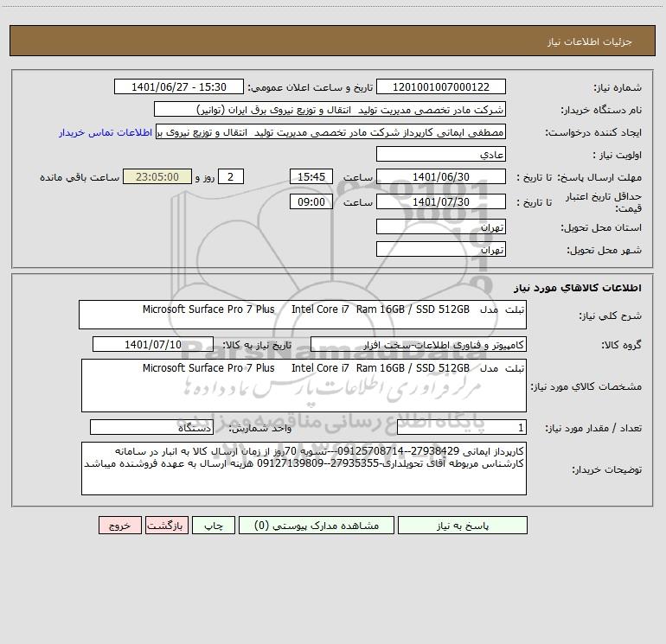Viewport: 666px width, 644px height.
Task: Open مشاهده مدارک پیوستی (0) button
Action: [x=317, y=525]
